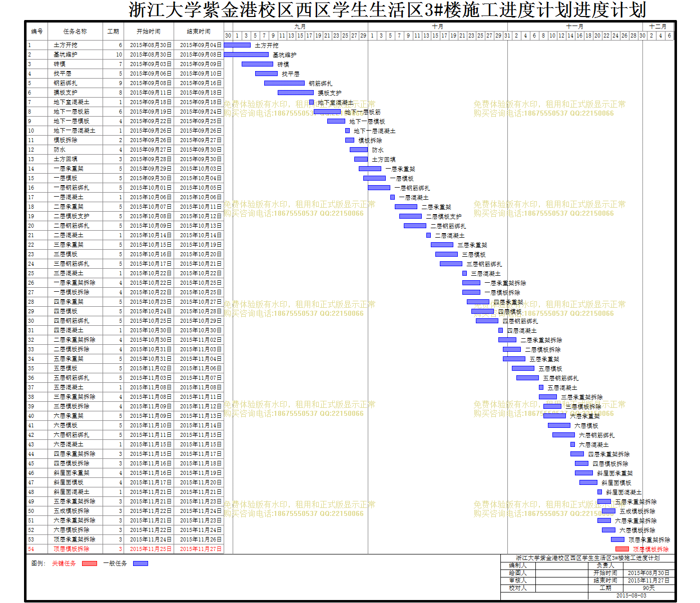Select the 五成模板拆除 task name cell
The height and width of the screenshot is (603, 700).
pyautogui.click(x=75, y=511)
